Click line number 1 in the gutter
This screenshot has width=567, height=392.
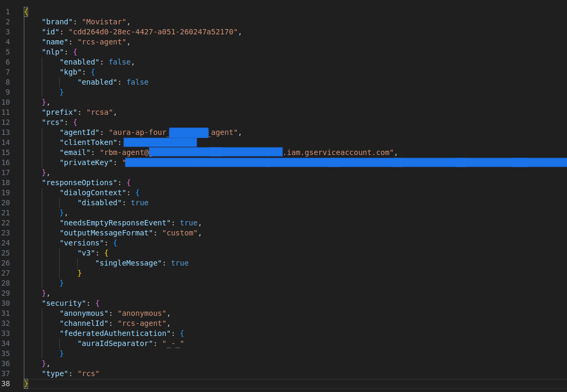click(7, 12)
